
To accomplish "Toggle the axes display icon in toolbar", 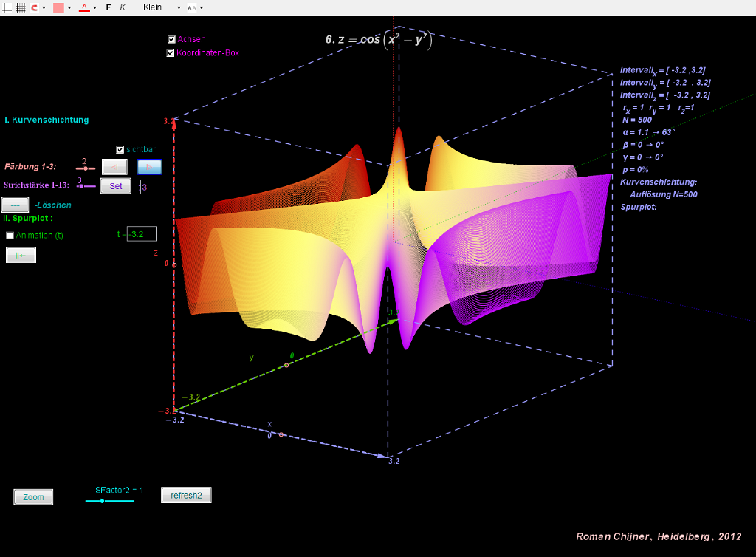I will click(7, 7).
